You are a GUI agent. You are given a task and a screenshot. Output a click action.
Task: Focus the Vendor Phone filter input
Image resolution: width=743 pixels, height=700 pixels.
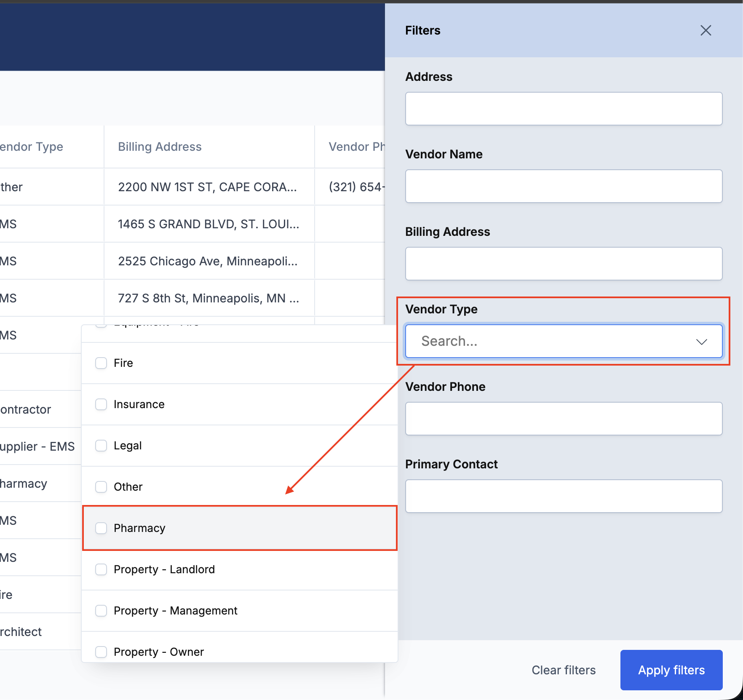point(564,419)
